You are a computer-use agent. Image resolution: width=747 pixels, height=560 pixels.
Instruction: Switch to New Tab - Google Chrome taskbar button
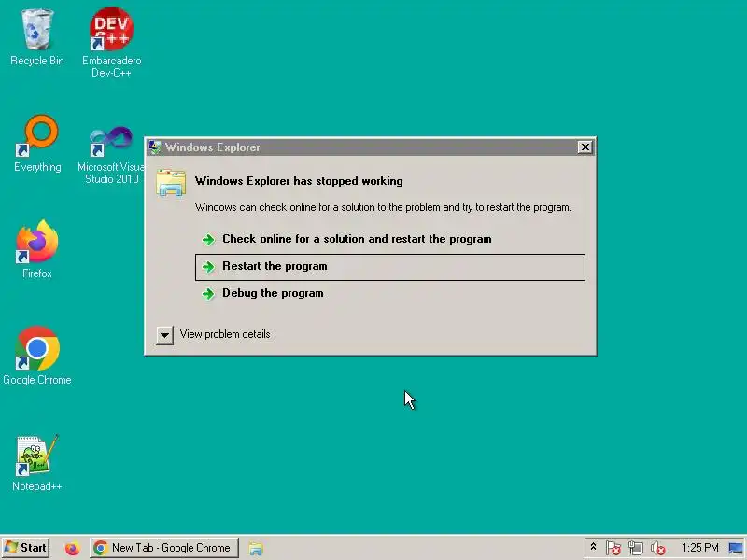click(x=164, y=548)
